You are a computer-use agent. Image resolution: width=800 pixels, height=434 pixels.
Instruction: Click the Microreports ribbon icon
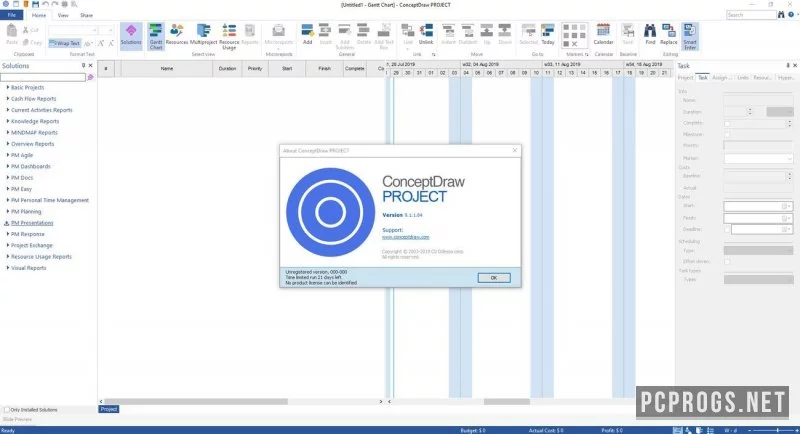point(279,35)
